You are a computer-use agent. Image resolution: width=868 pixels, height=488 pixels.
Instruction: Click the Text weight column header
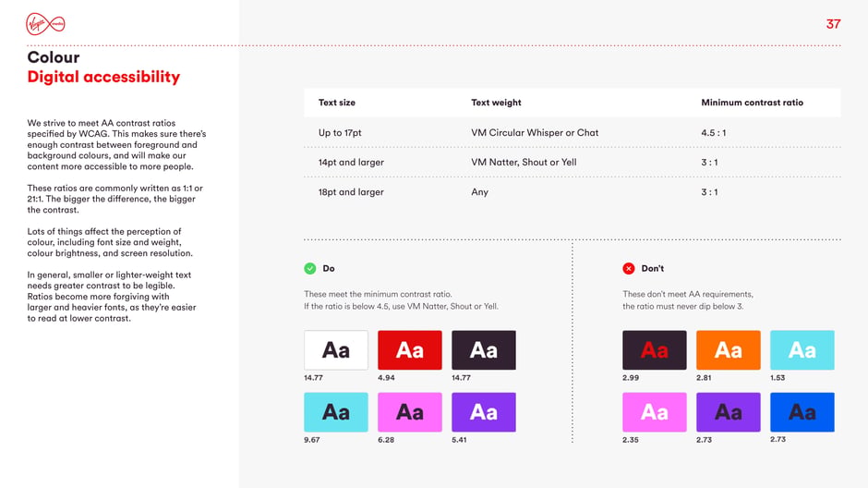(x=496, y=103)
